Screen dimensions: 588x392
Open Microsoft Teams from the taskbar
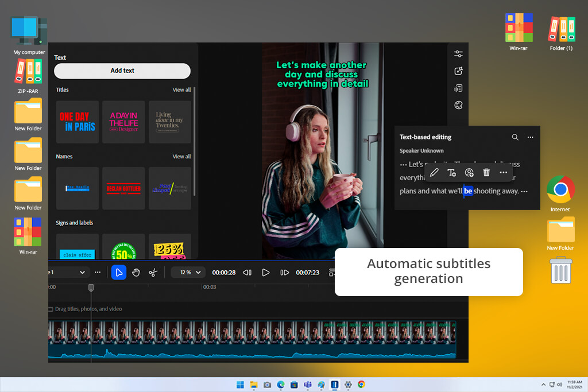click(308, 385)
